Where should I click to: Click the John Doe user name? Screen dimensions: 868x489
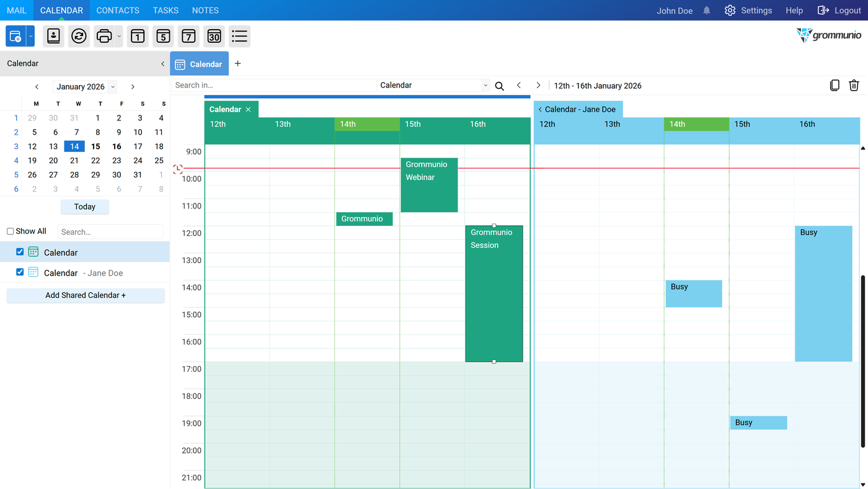[675, 11]
